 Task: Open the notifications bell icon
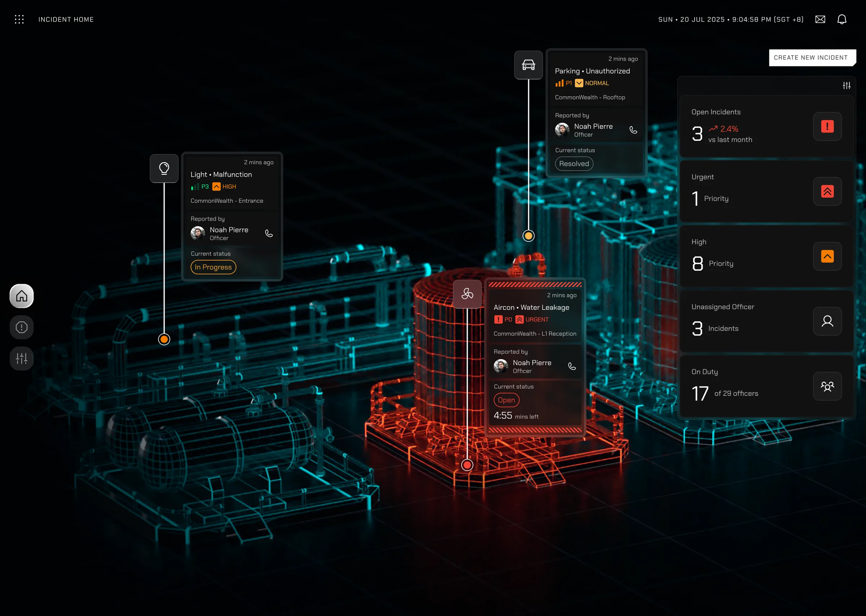[842, 19]
